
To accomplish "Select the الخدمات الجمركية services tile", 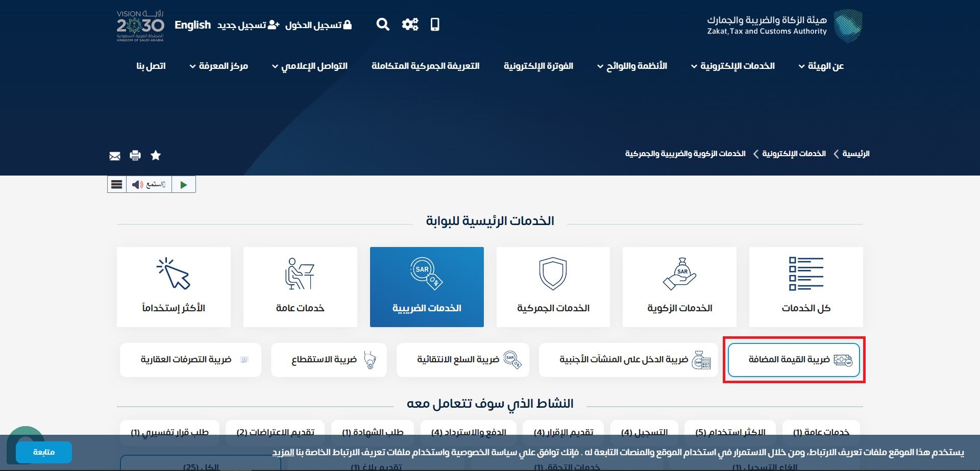I will 553,287.
